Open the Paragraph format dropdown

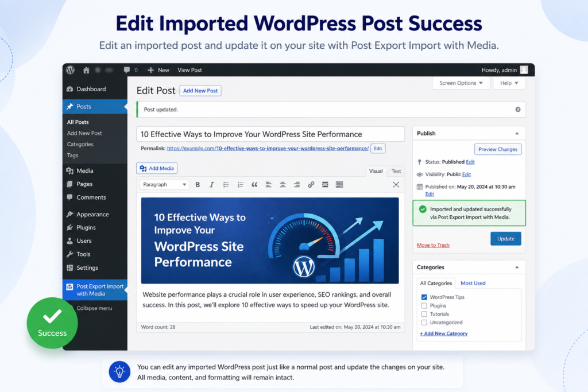pos(164,184)
